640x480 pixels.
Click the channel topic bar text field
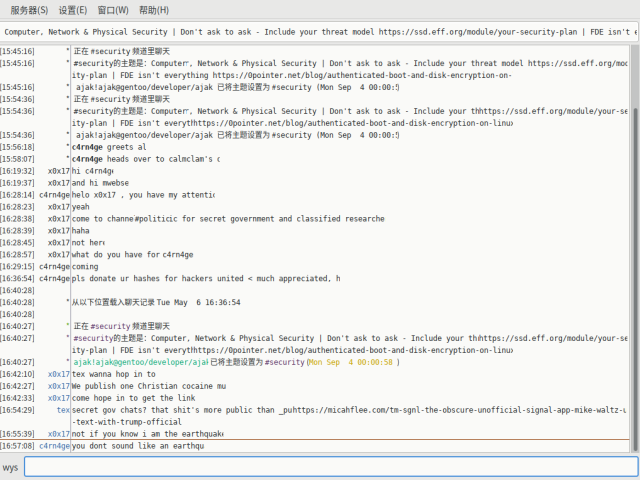click(x=320, y=32)
